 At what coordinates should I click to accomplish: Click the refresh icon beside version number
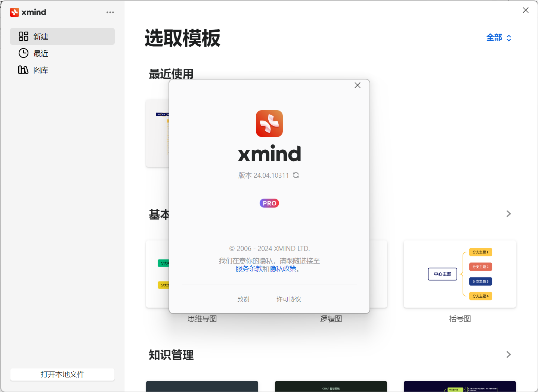[296, 175]
